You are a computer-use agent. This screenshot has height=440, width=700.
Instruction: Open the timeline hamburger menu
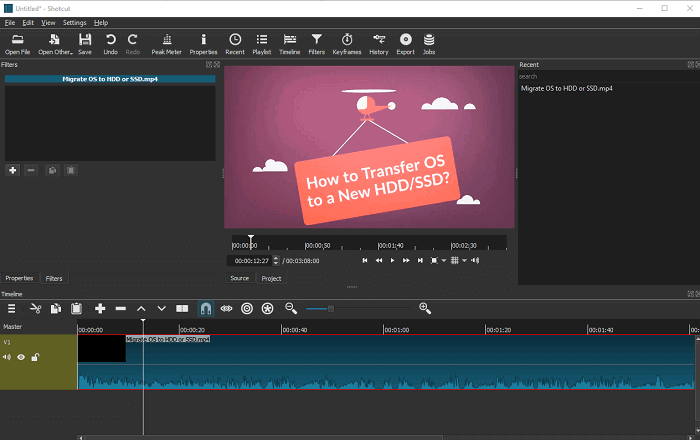(x=12, y=309)
